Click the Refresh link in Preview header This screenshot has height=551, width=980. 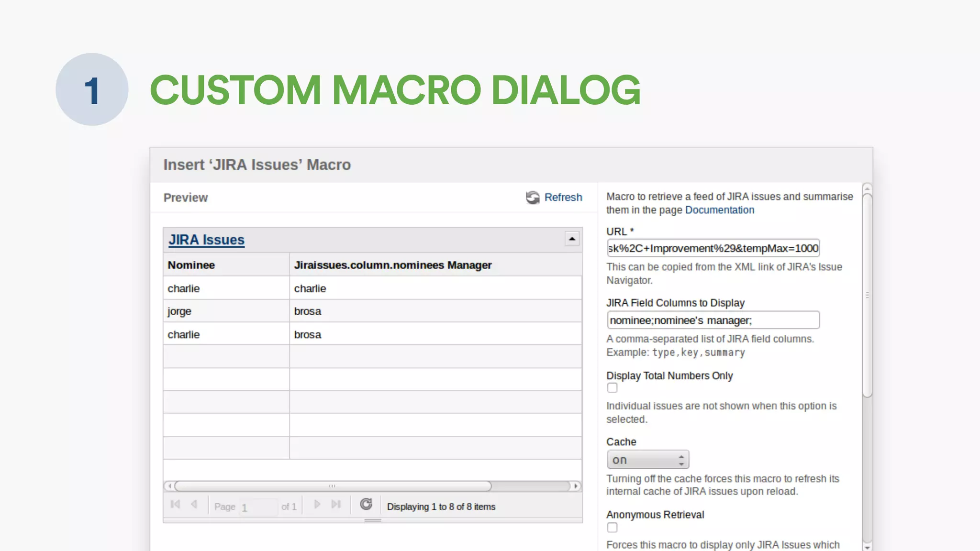(x=563, y=197)
